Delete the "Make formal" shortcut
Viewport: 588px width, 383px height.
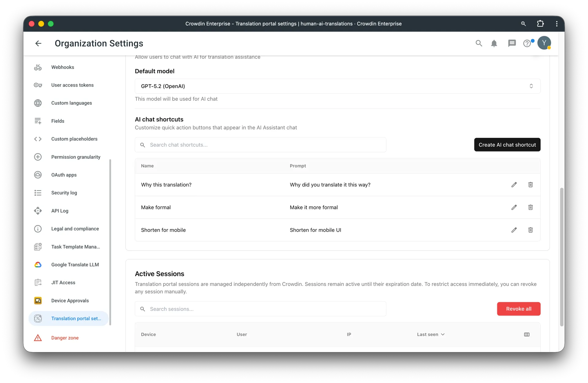click(530, 207)
